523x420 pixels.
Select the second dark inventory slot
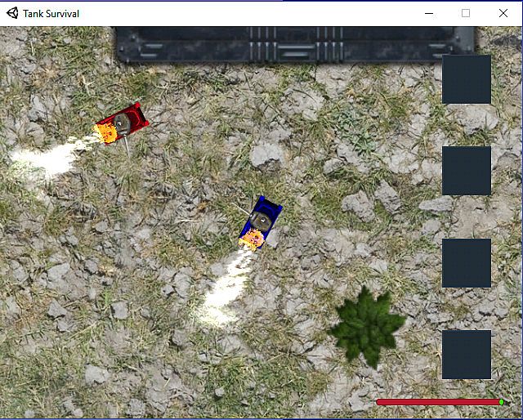467,171
